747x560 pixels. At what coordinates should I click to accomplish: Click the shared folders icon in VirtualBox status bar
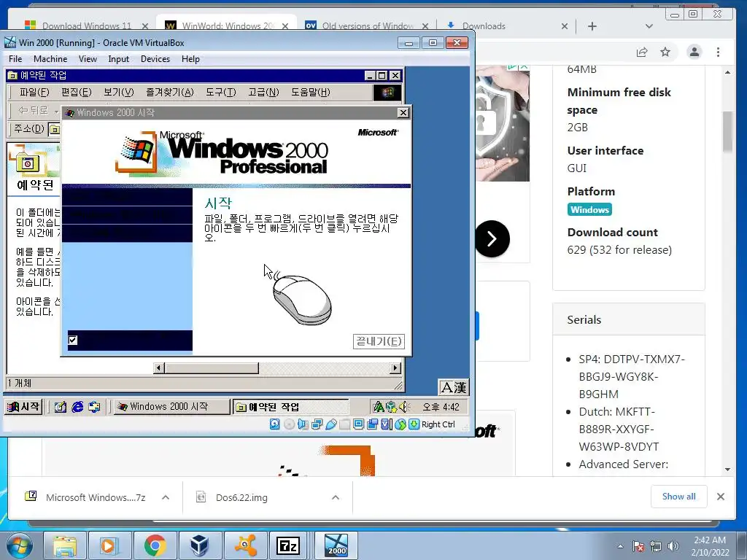tap(344, 424)
